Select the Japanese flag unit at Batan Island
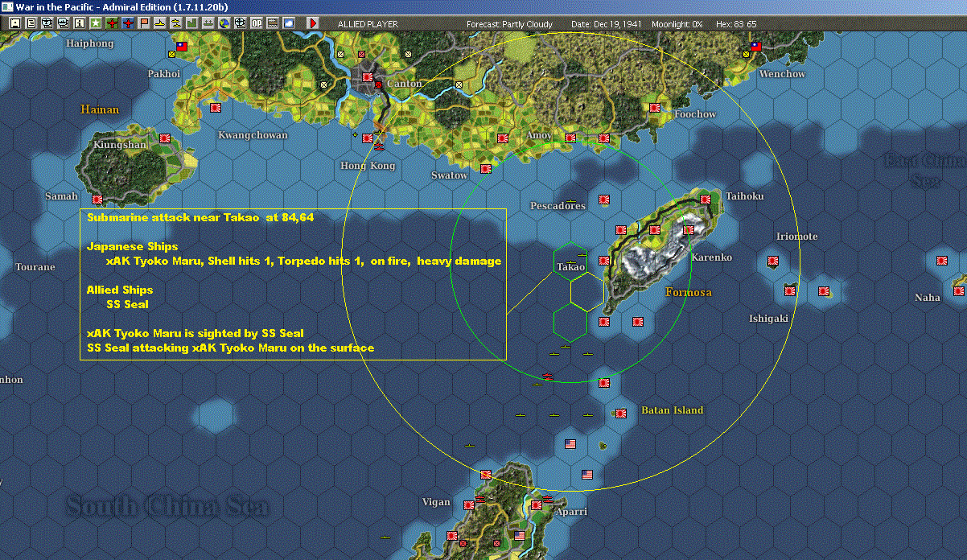This screenshot has height=560, width=967. click(621, 414)
